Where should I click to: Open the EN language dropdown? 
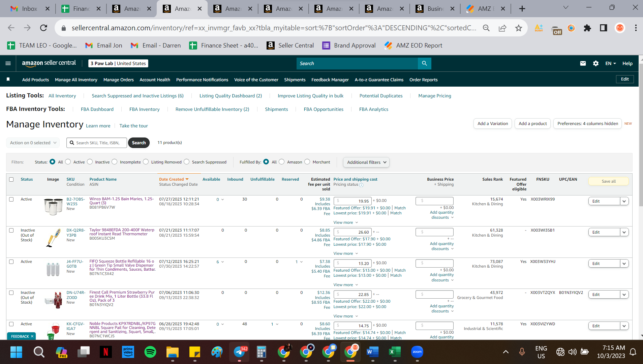[610, 63]
